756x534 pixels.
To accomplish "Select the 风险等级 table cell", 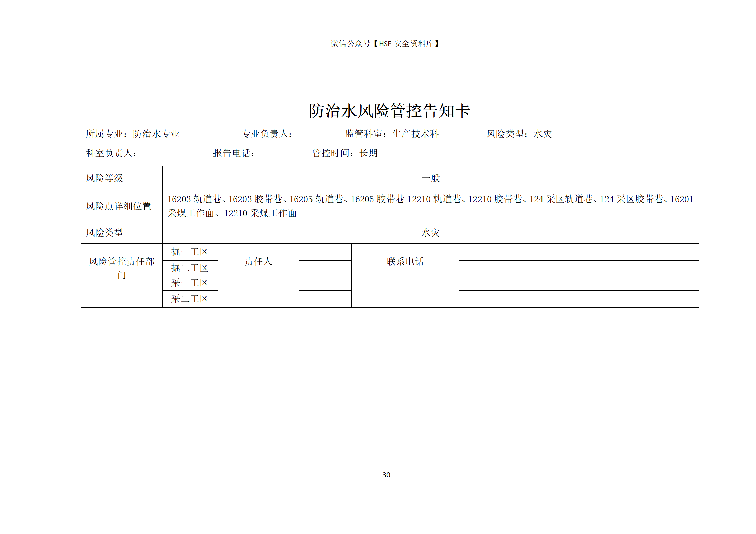I will 122,178.
